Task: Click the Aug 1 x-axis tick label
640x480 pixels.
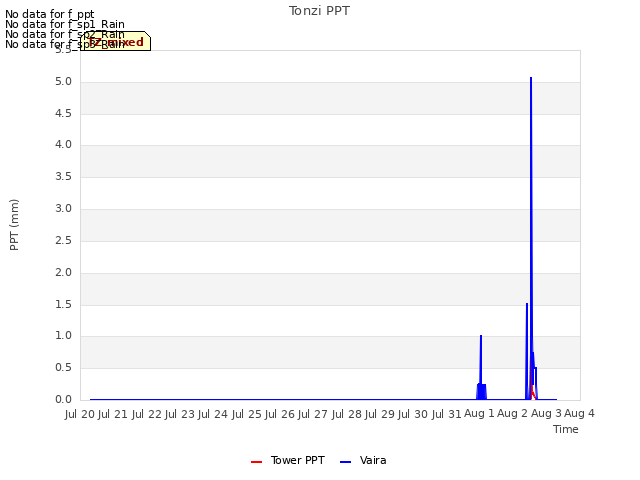Action: click(479, 414)
